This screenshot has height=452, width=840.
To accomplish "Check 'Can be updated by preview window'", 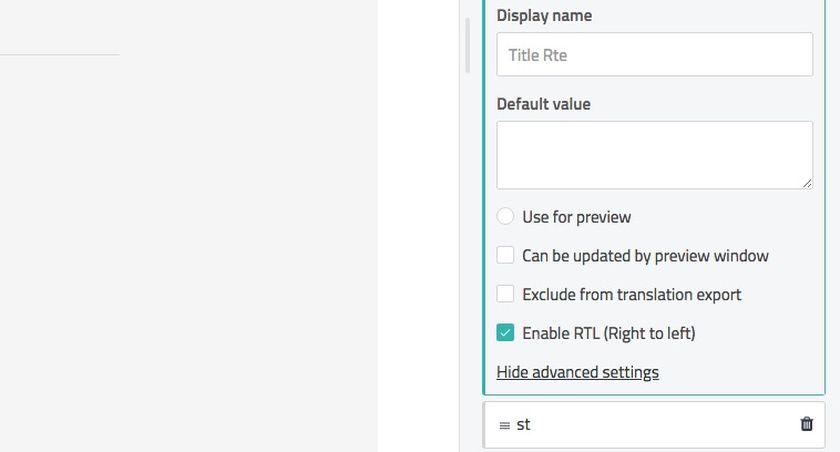I will click(x=505, y=255).
